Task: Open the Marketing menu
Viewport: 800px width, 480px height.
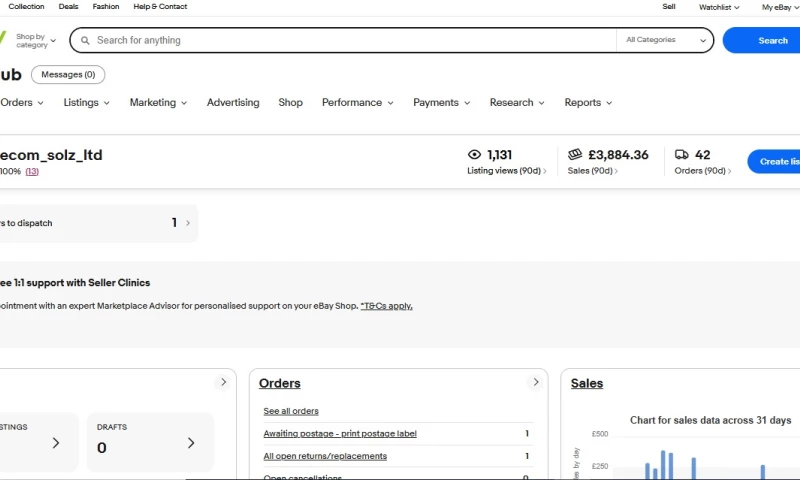Action: pos(158,103)
